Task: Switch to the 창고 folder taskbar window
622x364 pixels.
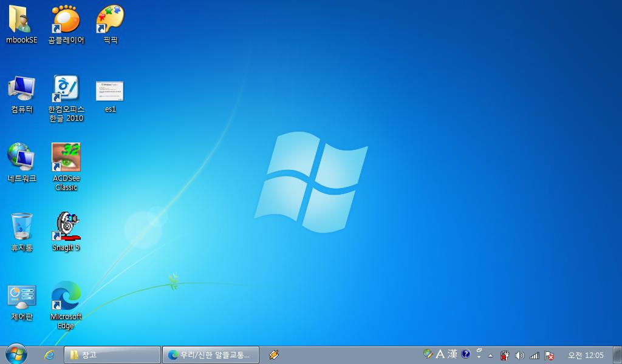Action: [x=112, y=355]
